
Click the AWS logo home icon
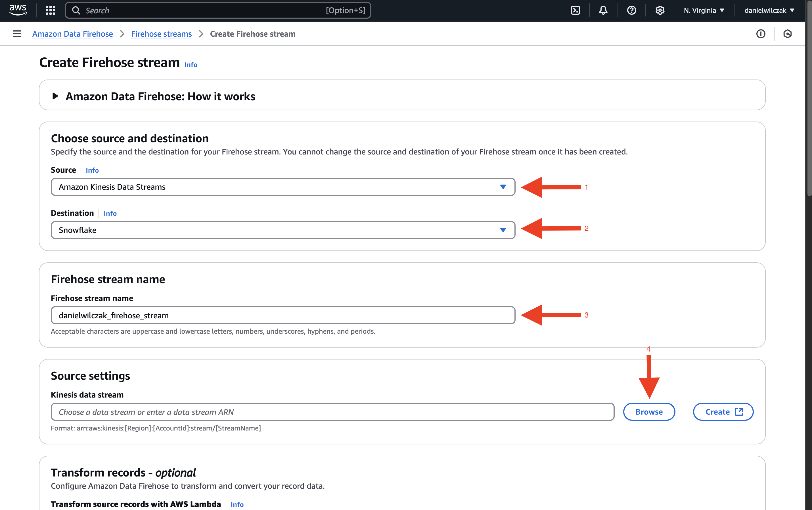coord(18,10)
